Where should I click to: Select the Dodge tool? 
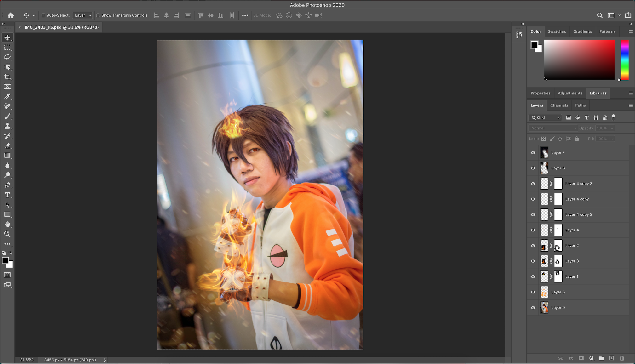click(x=8, y=175)
